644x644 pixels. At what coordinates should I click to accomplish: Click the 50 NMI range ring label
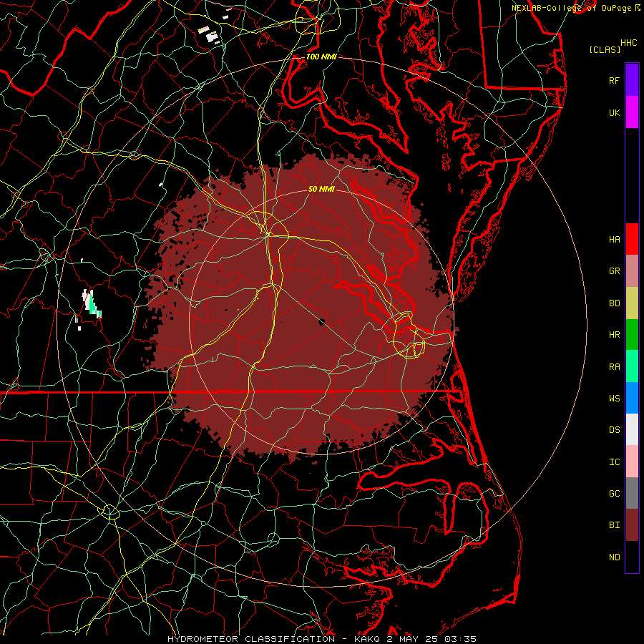point(321,189)
